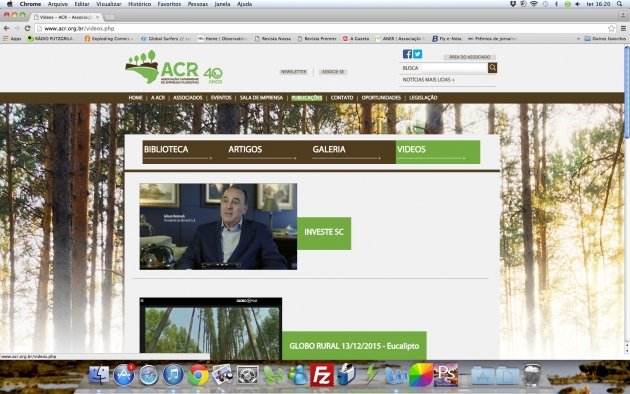This screenshot has width=630, height=394.
Task: Open System Preferences from the dock
Action: point(248,375)
